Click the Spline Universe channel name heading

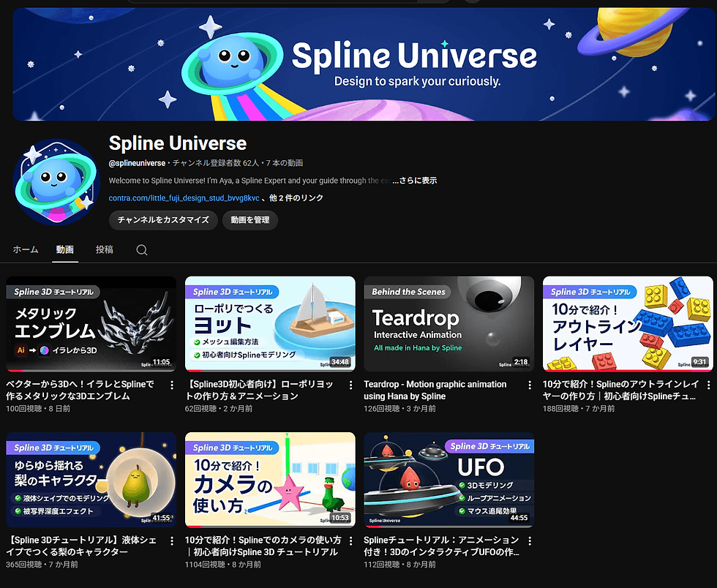click(178, 143)
